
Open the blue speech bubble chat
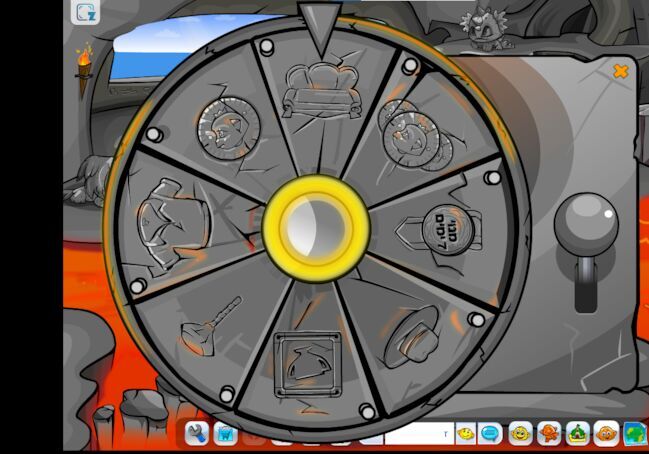[490, 433]
